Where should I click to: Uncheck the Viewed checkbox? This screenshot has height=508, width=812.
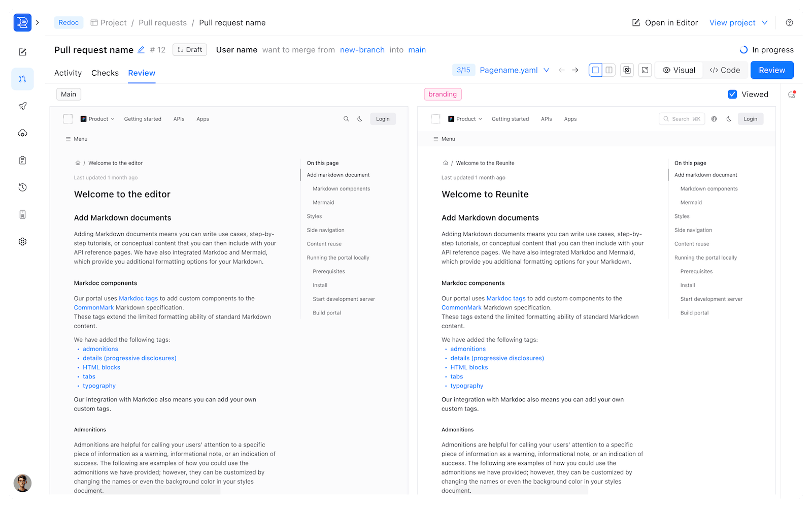(x=732, y=94)
